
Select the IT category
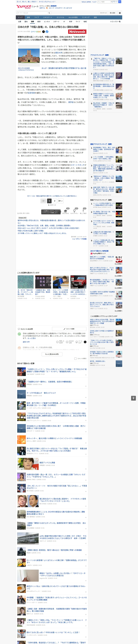[x=64, y=21]
